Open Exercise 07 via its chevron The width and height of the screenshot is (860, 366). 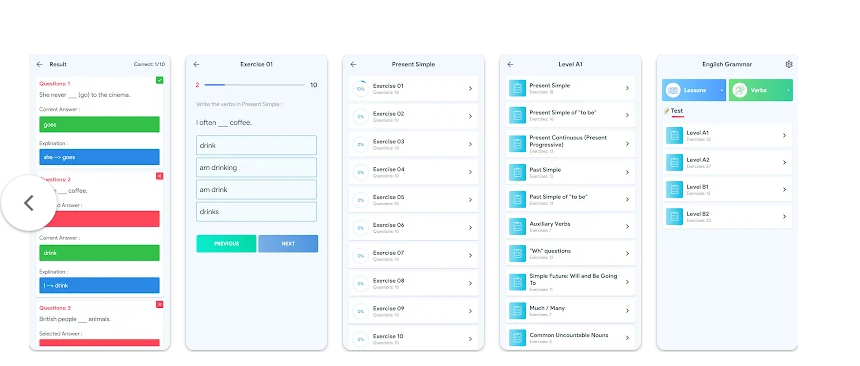(470, 256)
